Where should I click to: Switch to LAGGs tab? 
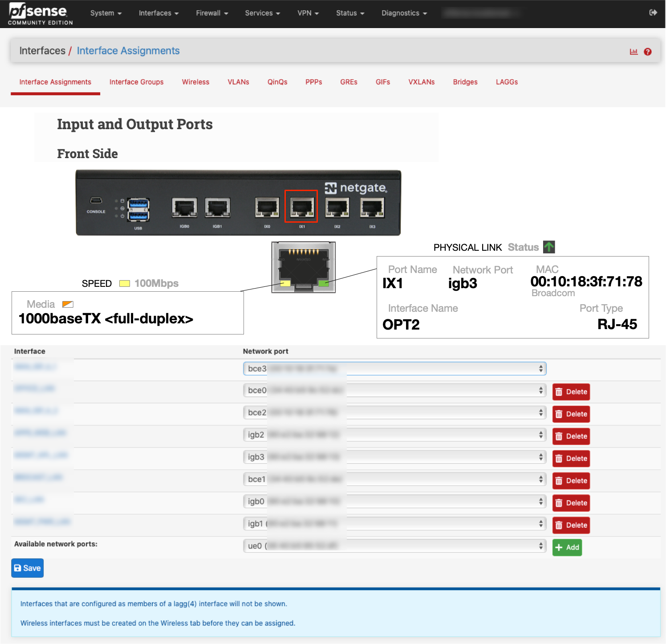pyautogui.click(x=507, y=82)
